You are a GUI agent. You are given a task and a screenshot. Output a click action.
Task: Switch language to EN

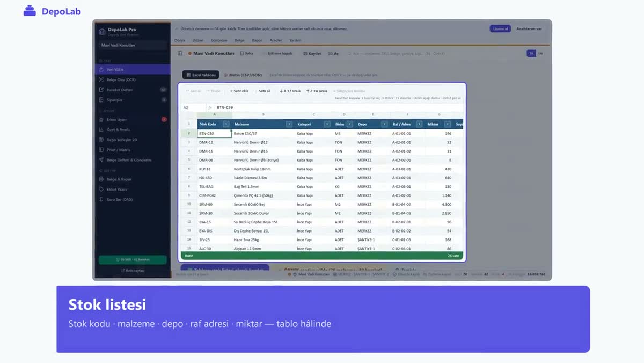click(x=540, y=53)
